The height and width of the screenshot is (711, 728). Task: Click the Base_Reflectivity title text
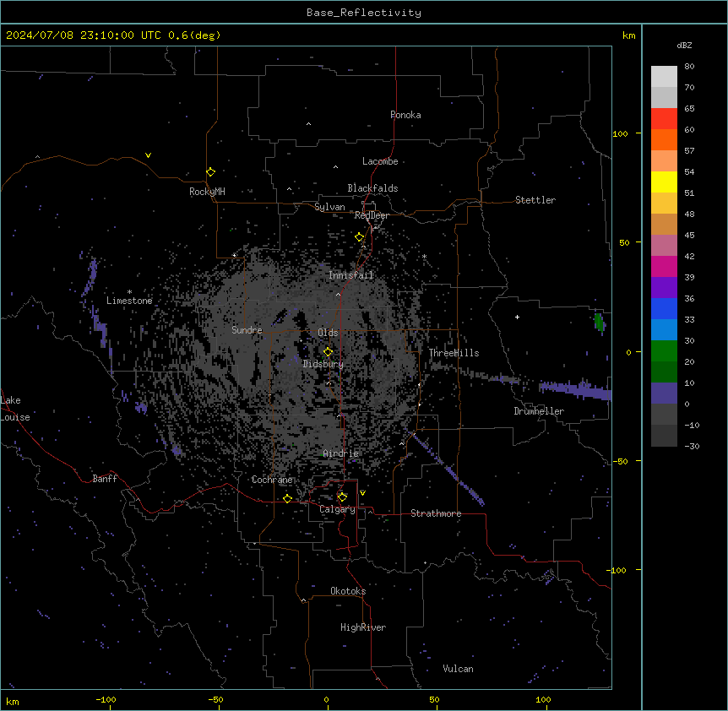[x=364, y=13]
